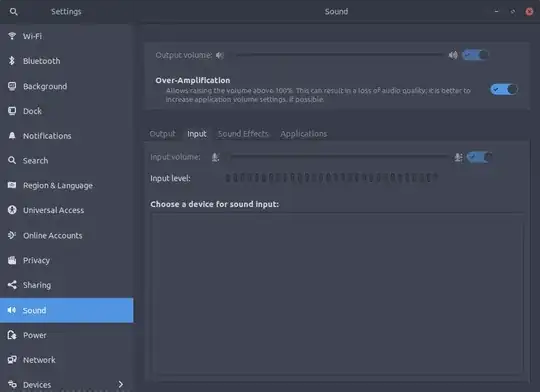Click the Notifications bell icon
Viewport: 540px width, 392px height.
click(12, 136)
